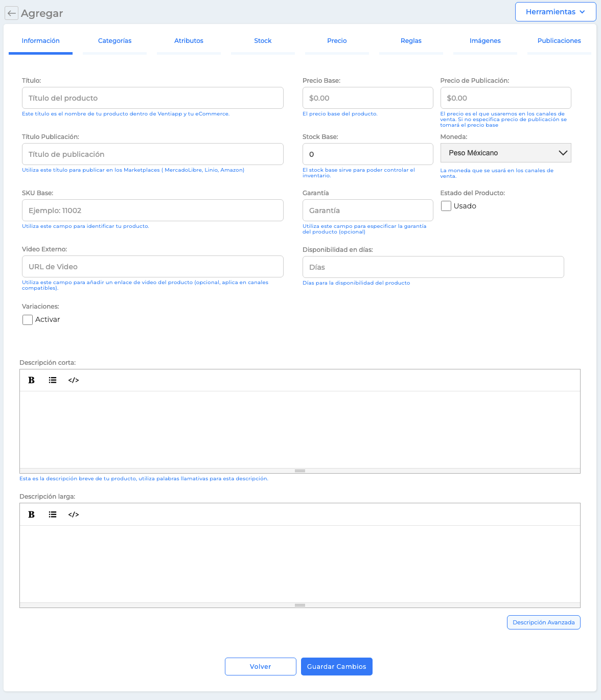Select the Precio tab
Image resolution: width=601 pixels, height=700 pixels.
[x=337, y=41]
